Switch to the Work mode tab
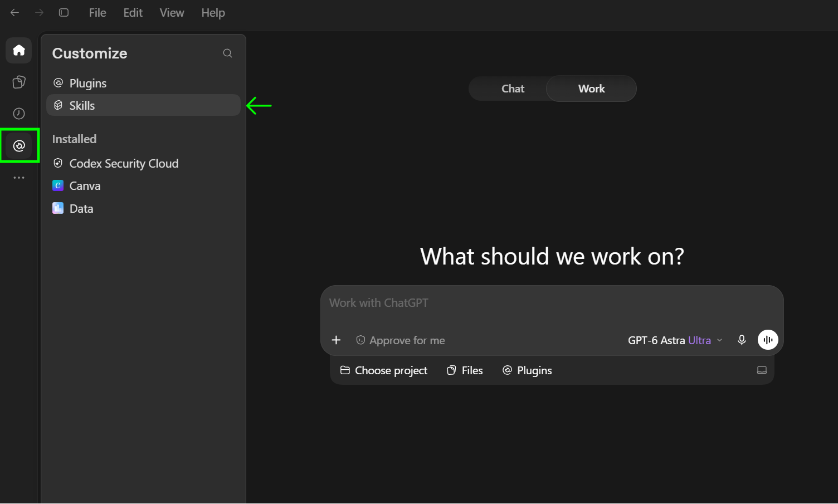This screenshot has width=838, height=504. point(591,89)
